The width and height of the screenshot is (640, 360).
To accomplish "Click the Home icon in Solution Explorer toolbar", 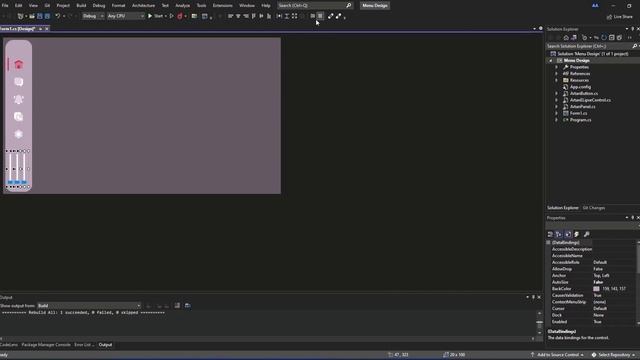I will (x=566, y=38).
